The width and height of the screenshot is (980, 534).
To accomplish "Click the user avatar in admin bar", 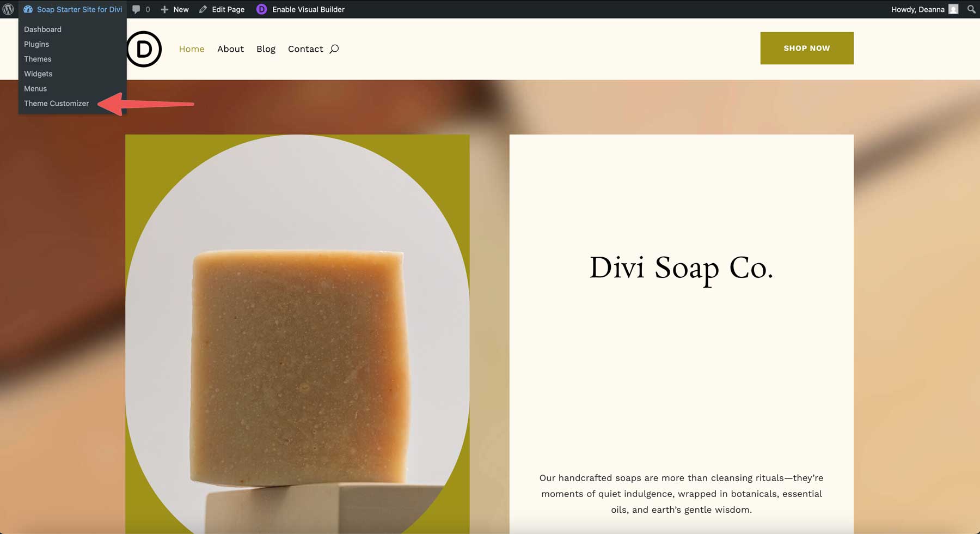I will point(953,9).
